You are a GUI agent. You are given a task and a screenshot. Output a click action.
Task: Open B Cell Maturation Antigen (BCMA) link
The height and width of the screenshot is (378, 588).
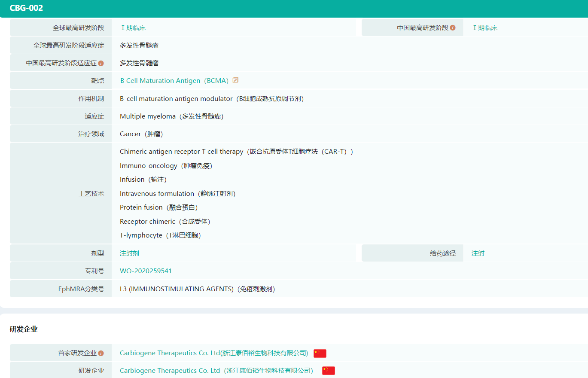174,81
